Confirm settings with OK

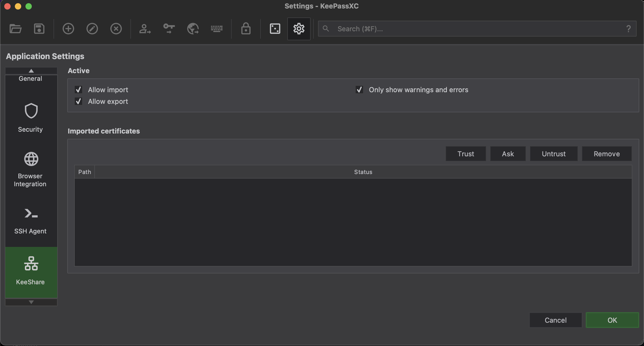click(612, 320)
